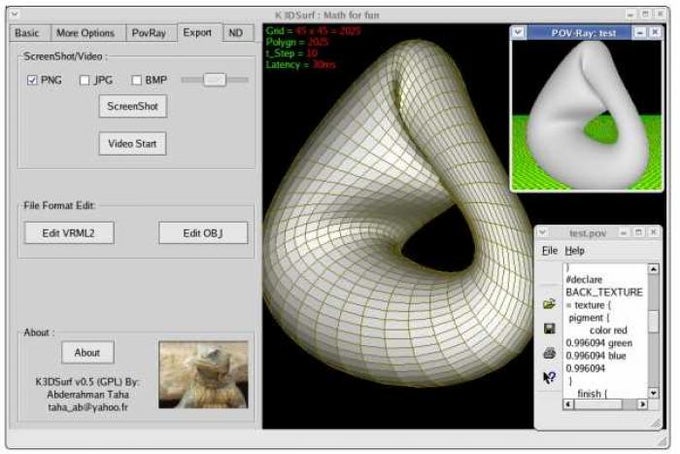Click the Edit OBJ button
This screenshot has height=454, width=680.
pyautogui.click(x=203, y=233)
